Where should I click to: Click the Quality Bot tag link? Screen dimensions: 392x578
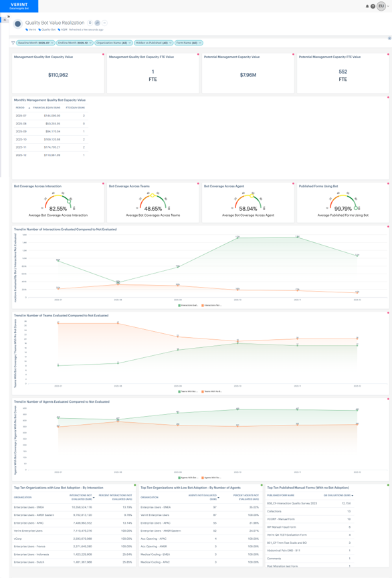[x=47, y=29]
